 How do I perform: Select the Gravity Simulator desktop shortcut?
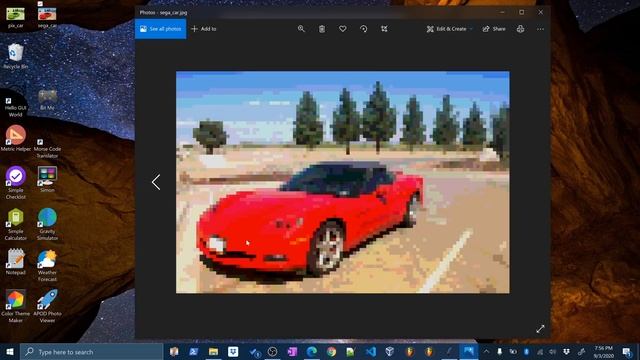click(47, 224)
